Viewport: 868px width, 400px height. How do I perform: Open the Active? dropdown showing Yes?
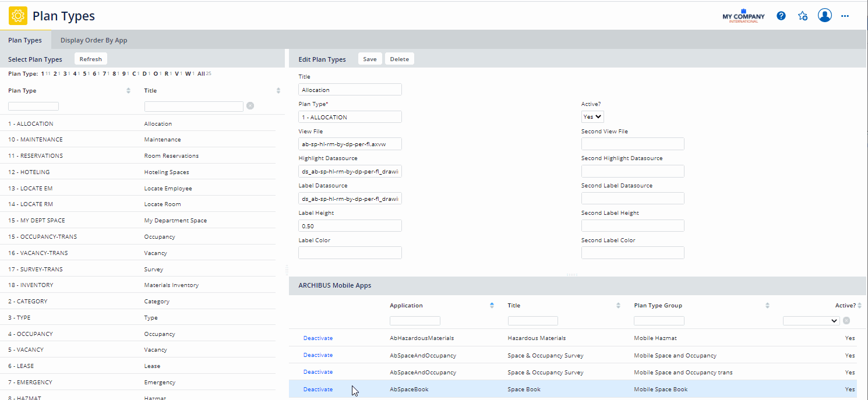pyautogui.click(x=592, y=116)
